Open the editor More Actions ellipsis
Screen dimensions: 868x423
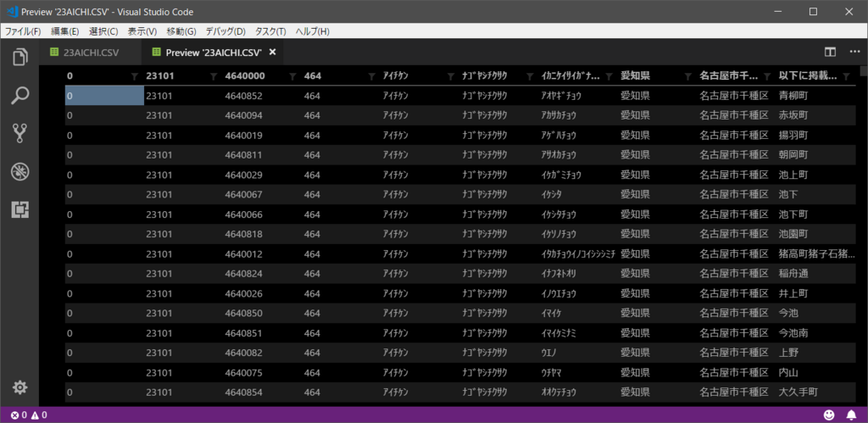[854, 52]
